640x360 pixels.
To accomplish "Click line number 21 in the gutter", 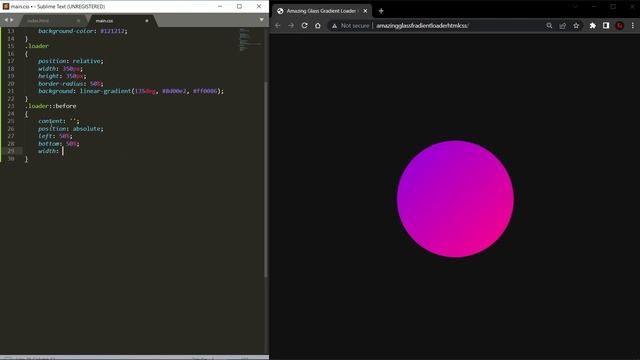I will click(x=11, y=91).
